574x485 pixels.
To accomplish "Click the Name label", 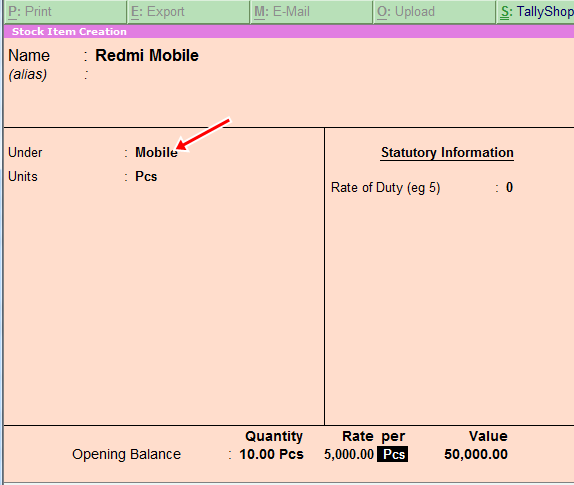I will click(29, 56).
